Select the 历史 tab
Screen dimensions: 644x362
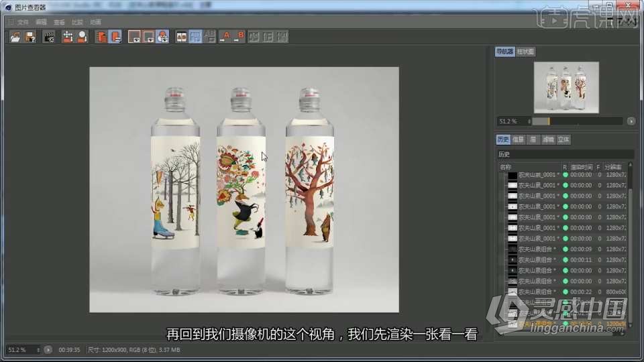point(502,139)
